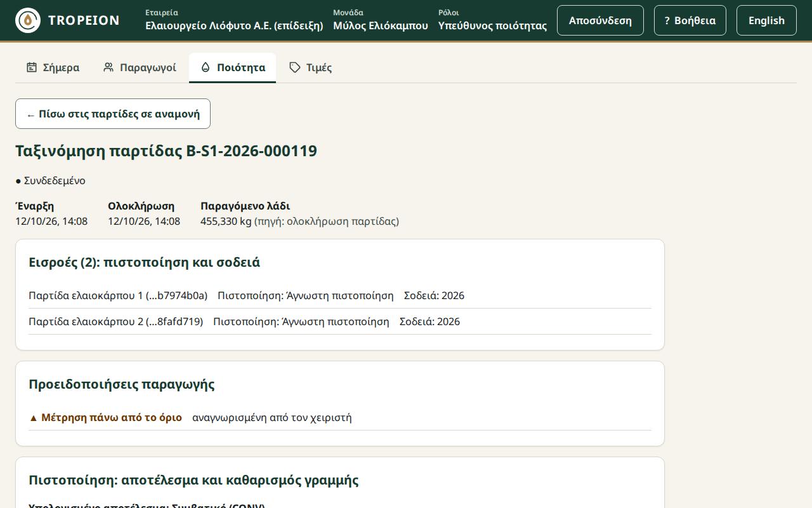Viewport: 812px width, 508px height.
Task: Open the Βοήθεια help button
Action: click(x=690, y=20)
